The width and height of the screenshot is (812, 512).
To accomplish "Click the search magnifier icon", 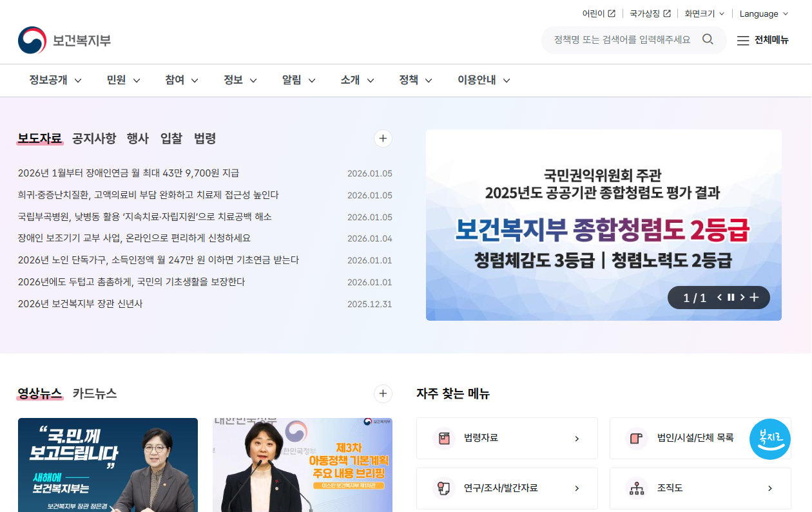I will click(x=708, y=39).
